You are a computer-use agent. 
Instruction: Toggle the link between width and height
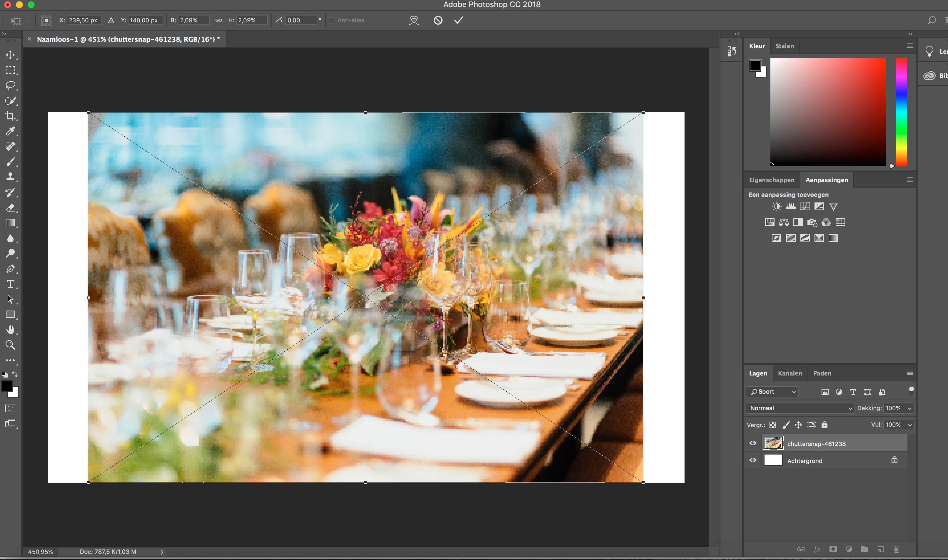click(218, 20)
